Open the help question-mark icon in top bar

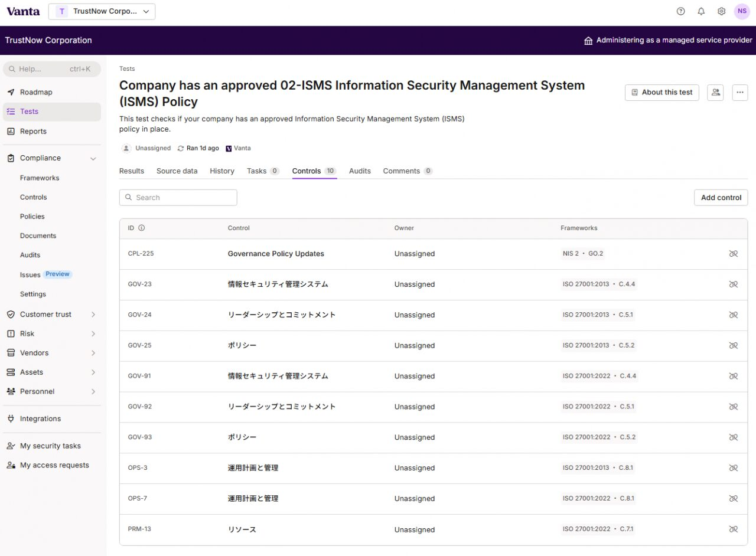pos(680,11)
